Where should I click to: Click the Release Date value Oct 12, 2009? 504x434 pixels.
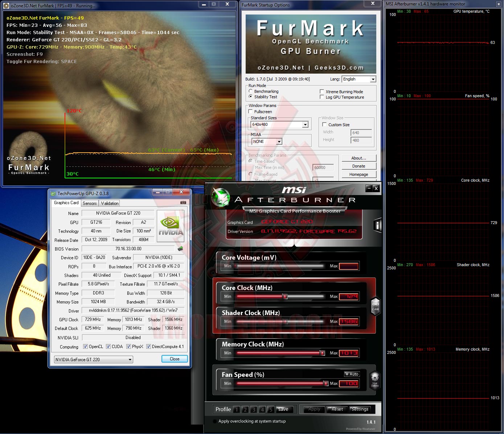[96, 240]
